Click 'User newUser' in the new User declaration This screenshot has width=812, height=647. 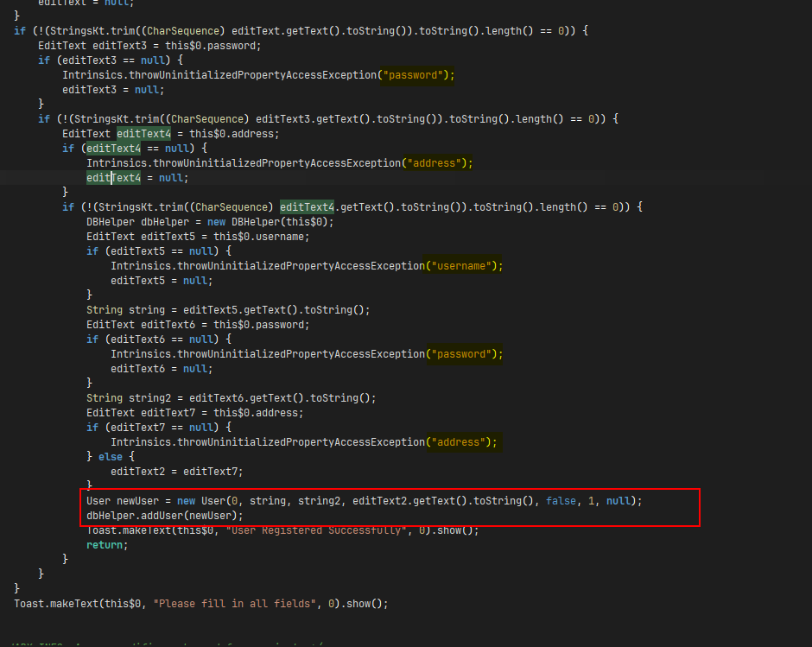point(123,501)
